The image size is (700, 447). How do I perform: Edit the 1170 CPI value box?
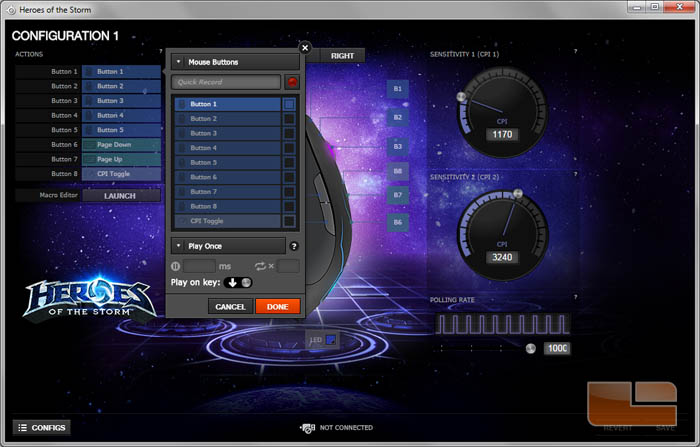tap(502, 134)
